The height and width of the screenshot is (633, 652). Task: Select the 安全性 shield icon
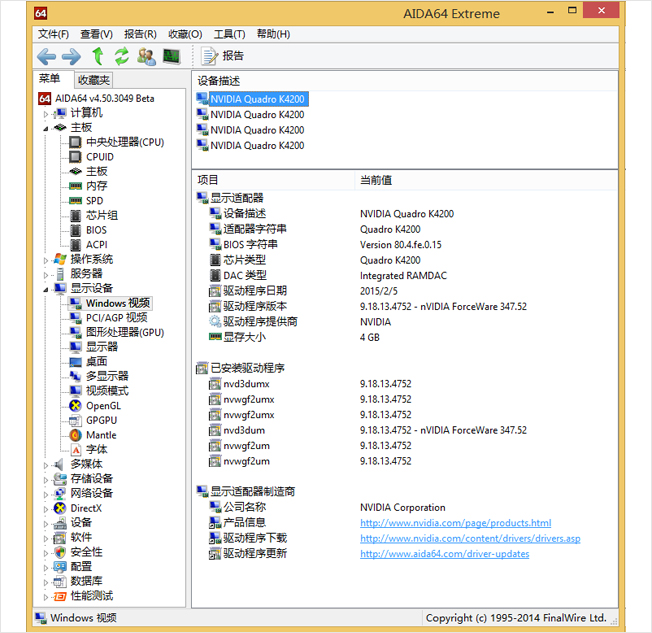coord(60,552)
